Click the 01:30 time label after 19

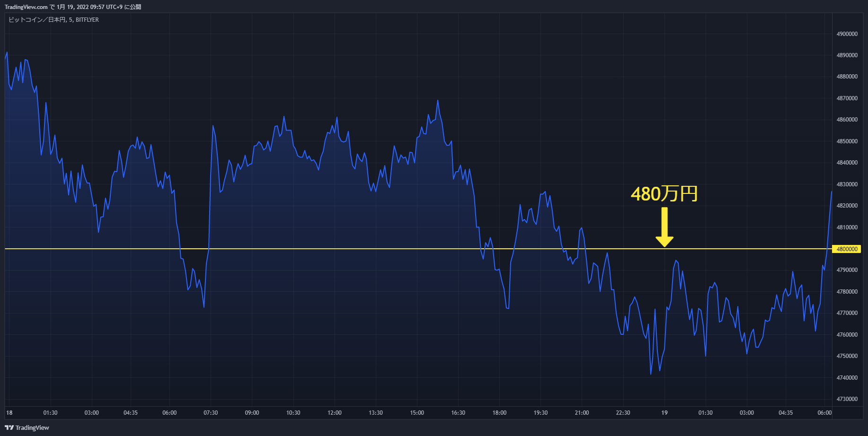[x=705, y=413]
